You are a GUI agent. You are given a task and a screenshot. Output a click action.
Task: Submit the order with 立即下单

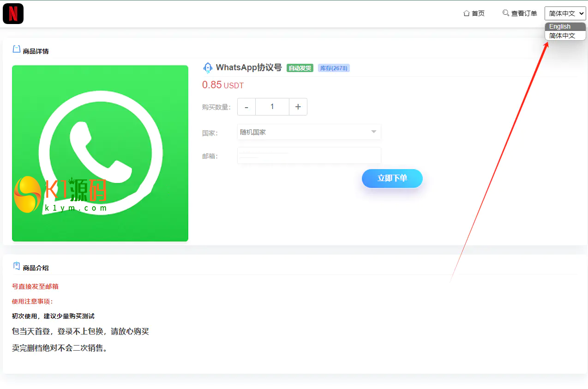tap(392, 178)
